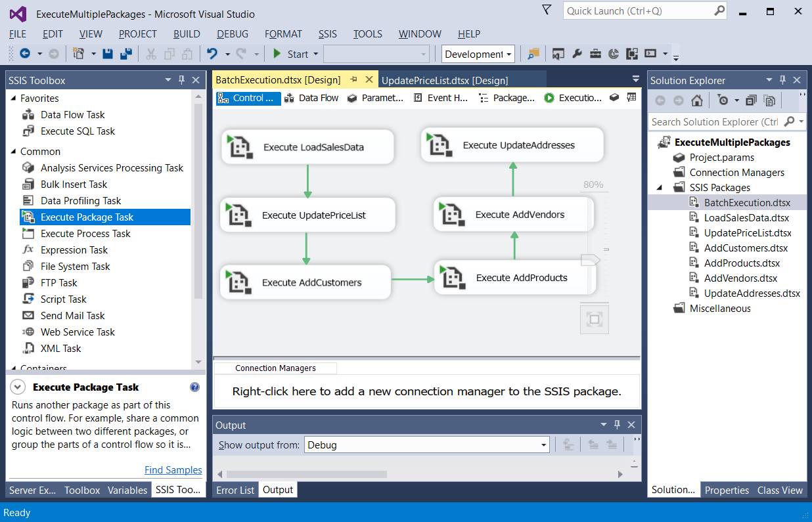Select Execute SQL Task in toolbox

pyautogui.click(x=78, y=131)
